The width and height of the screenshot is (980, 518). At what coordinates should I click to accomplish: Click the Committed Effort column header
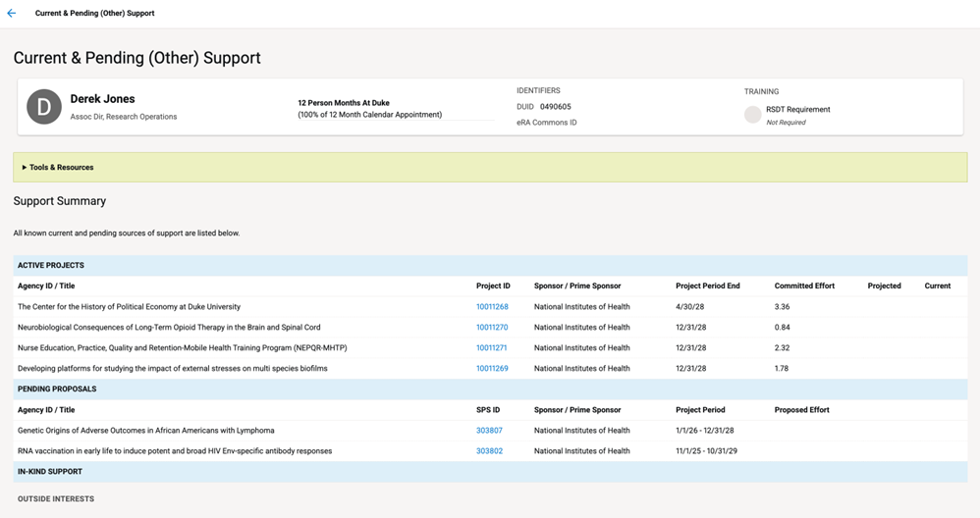pos(804,286)
